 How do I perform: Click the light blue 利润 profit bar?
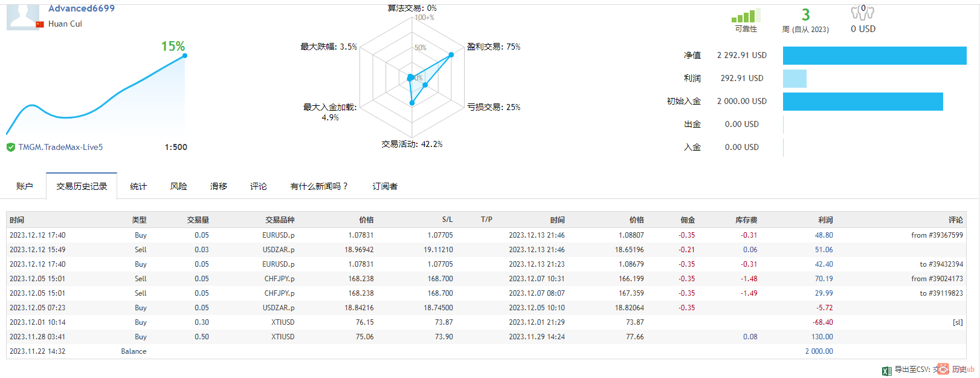[x=795, y=79]
